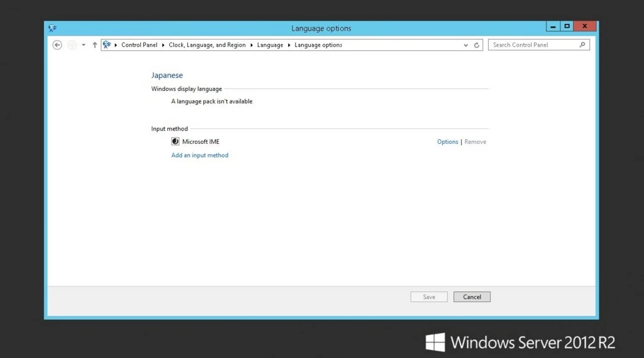Screen dimensions: 644x358
Task: Expand arrow after Clock, Language, and Region
Action: tap(252, 45)
